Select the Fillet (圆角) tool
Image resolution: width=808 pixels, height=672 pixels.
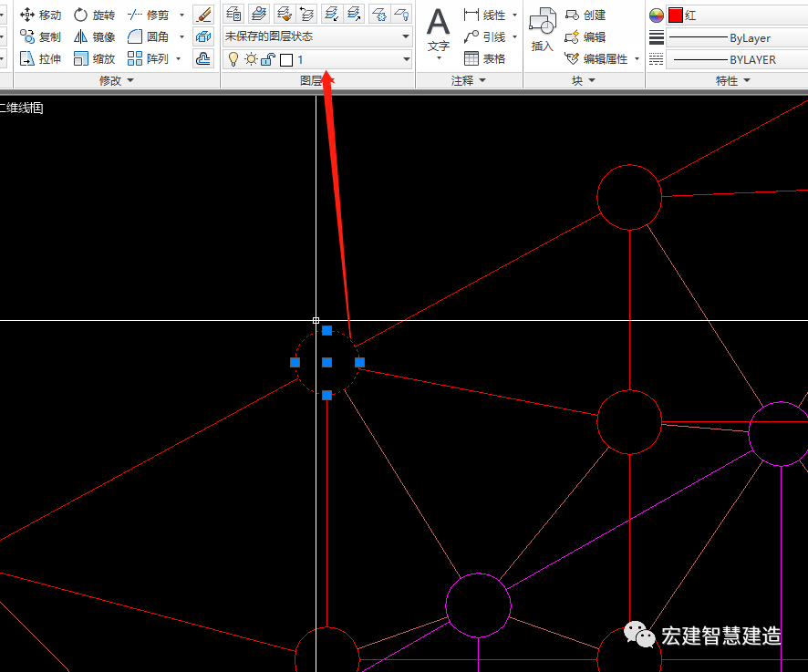149,36
